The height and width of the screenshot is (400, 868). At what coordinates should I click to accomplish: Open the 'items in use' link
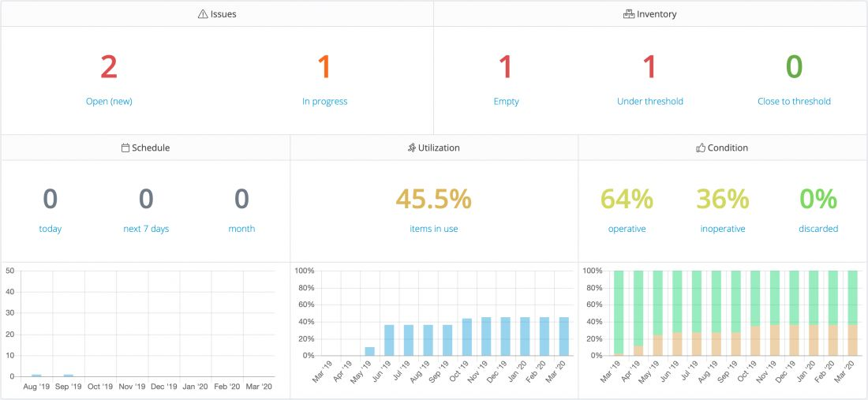tap(433, 229)
